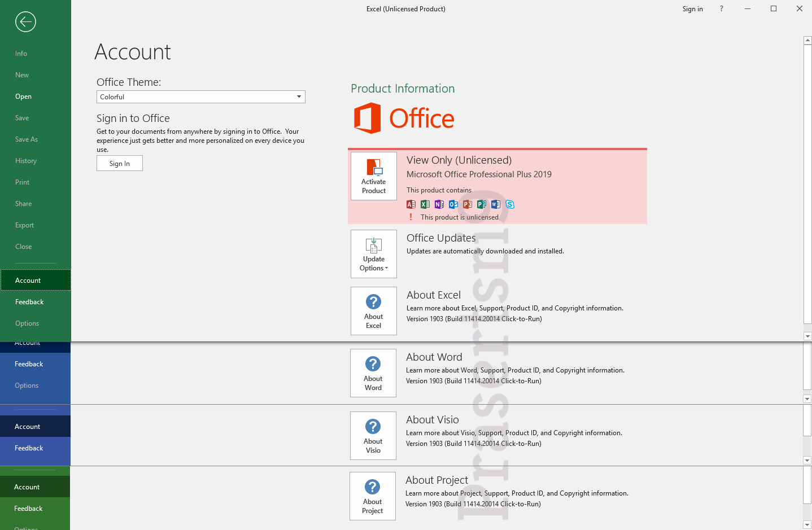Click the Activate Product button
This screenshot has width=812, height=530.
click(x=374, y=176)
